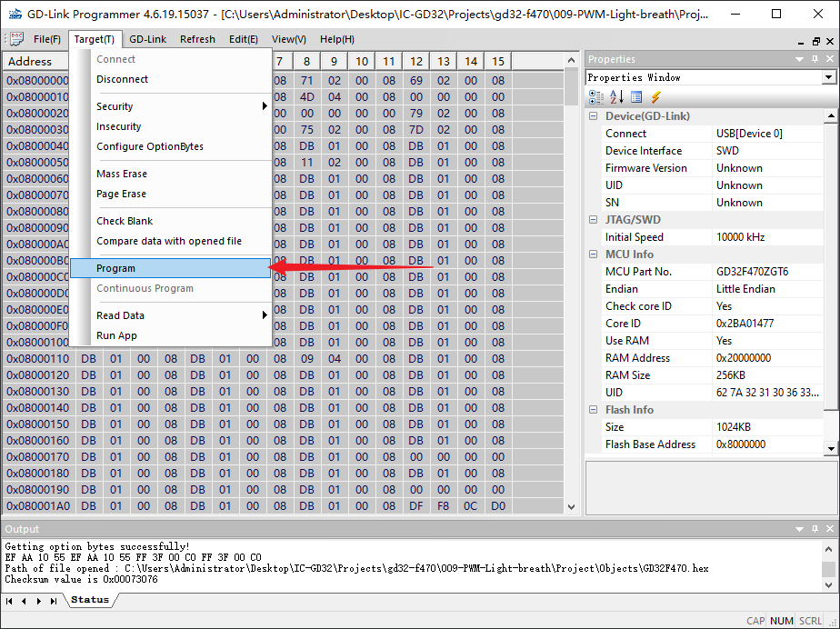
Task: Select Connect value USB[Device 0]
Action: click(767, 134)
